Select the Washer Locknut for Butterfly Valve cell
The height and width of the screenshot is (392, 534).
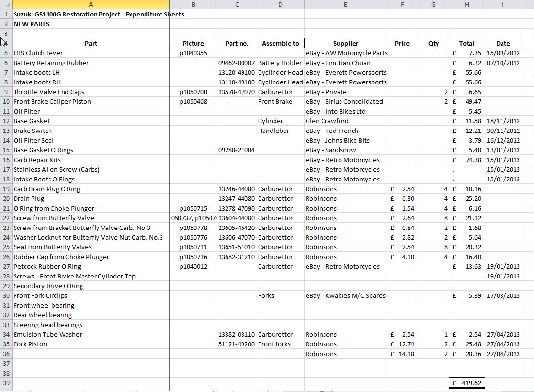pyautogui.click(x=91, y=237)
